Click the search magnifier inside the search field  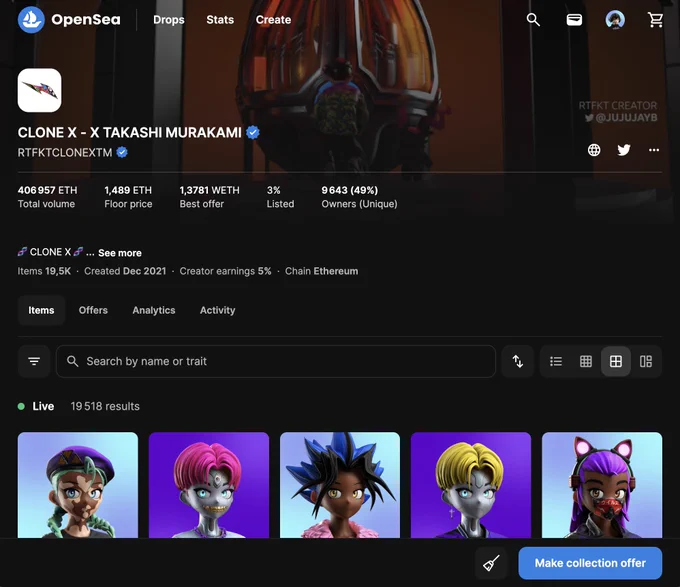(x=72, y=361)
